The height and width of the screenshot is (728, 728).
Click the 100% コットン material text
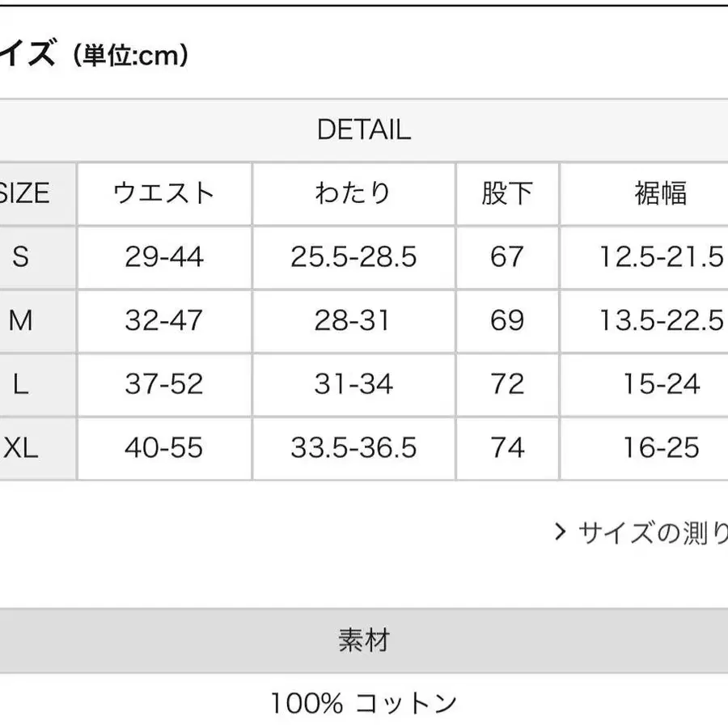tap(364, 703)
